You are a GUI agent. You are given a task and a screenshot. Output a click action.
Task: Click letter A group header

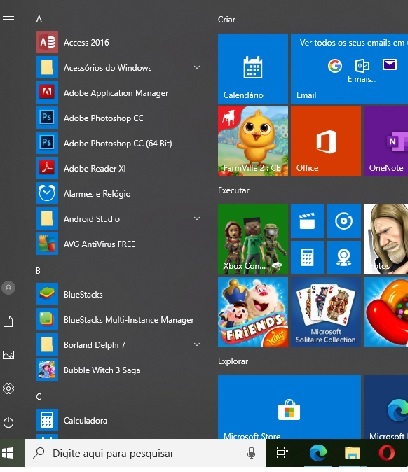pos(39,19)
